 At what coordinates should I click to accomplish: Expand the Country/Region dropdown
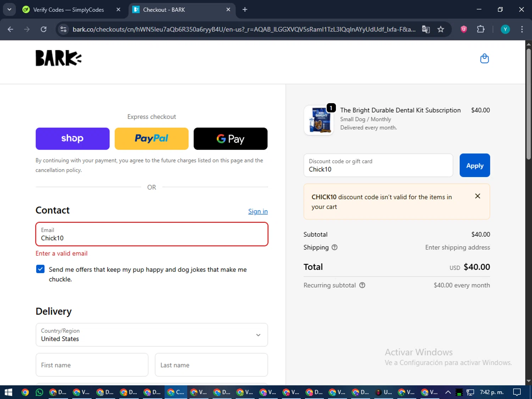tap(152, 334)
